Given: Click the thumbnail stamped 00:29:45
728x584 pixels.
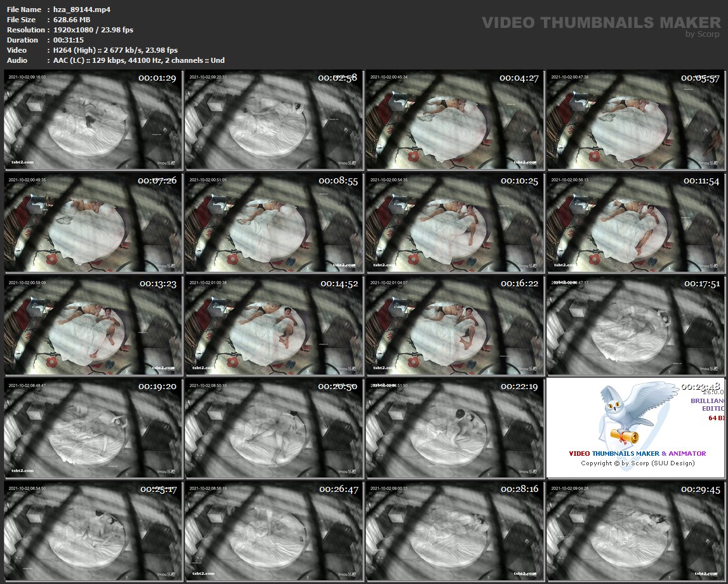Looking at the screenshot, I should point(635,531).
